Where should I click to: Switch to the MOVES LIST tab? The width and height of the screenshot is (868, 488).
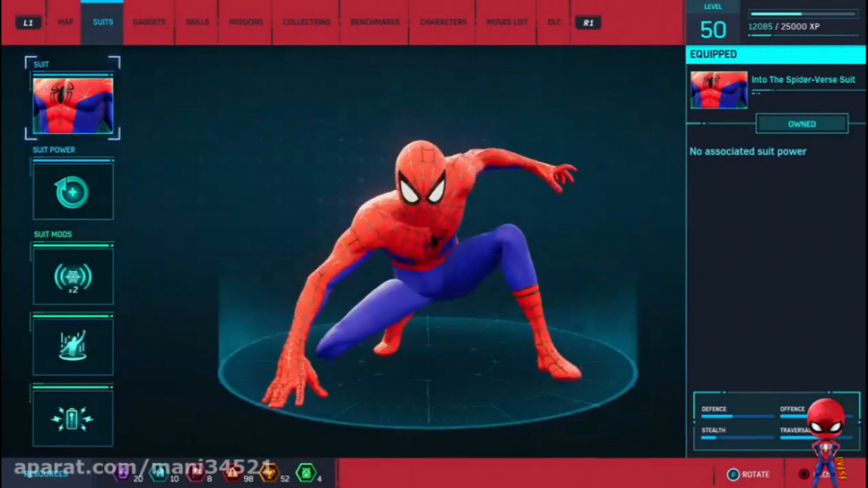tap(506, 22)
